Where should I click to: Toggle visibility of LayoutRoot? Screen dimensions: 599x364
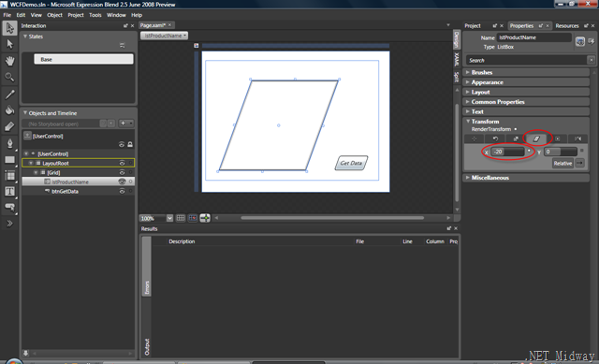tap(122, 163)
